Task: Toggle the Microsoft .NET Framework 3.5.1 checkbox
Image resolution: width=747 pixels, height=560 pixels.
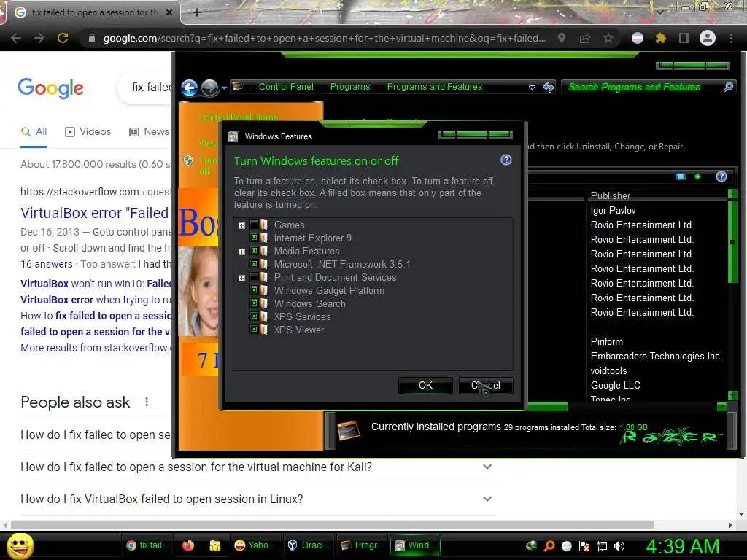Action: pyautogui.click(x=254, y=264)
